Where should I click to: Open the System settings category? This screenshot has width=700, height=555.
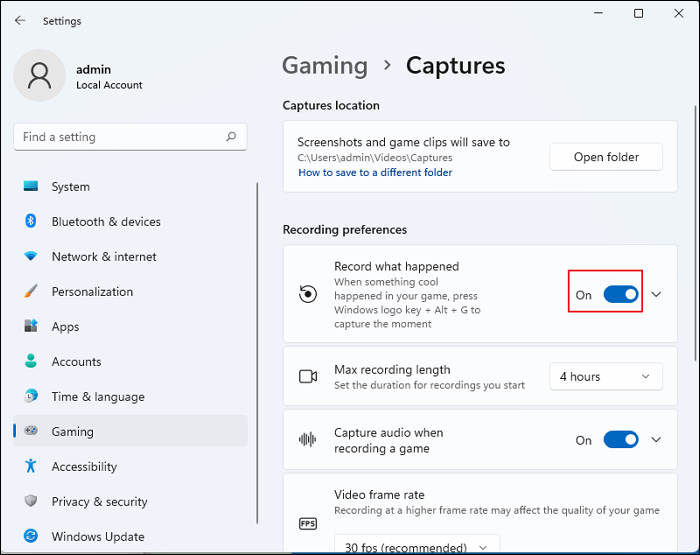[70, 187]
